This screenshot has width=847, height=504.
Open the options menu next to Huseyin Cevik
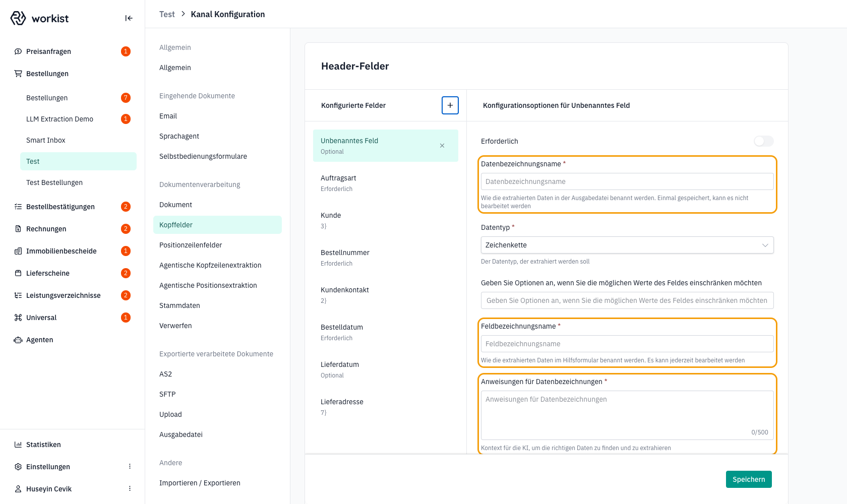130,489
